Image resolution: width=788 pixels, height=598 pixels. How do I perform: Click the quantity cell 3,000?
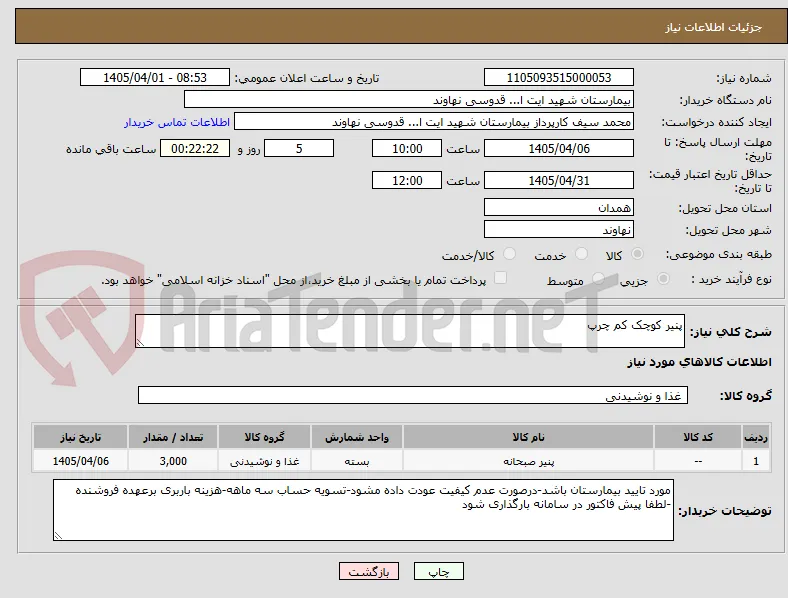[x=173, y=461]
